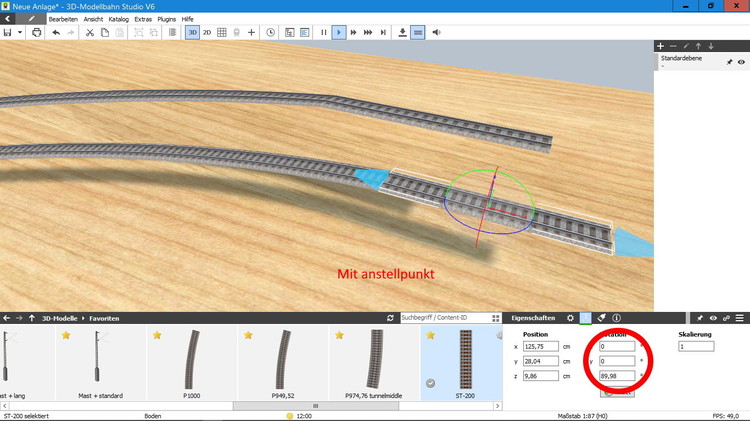Navigate up in catalog folder path
This screenshot has height=421, width=750.
(32, 318)
